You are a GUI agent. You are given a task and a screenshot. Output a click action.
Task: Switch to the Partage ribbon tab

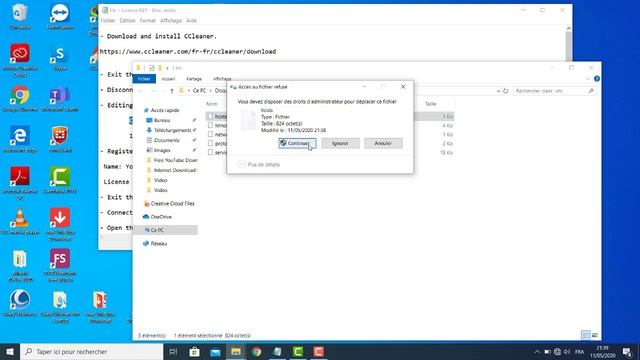[194, 79]
